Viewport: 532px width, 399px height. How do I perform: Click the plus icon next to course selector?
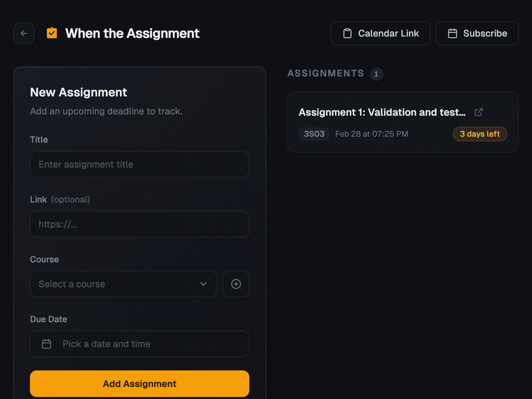click(236, 284)
